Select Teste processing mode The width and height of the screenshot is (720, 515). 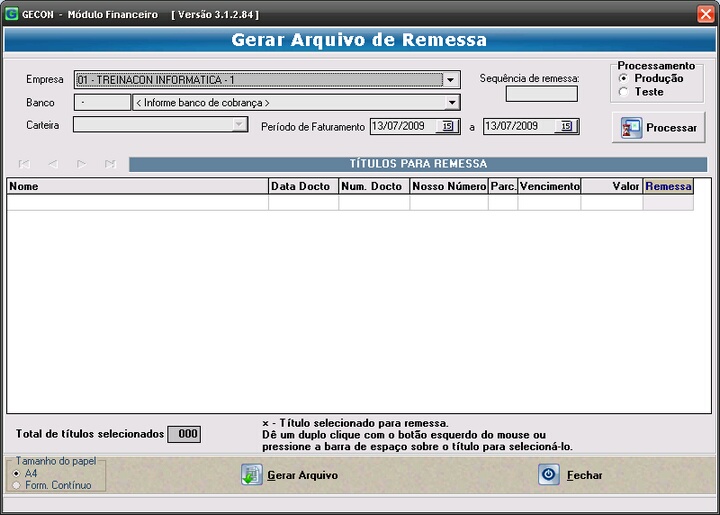(x=623, y=92)
